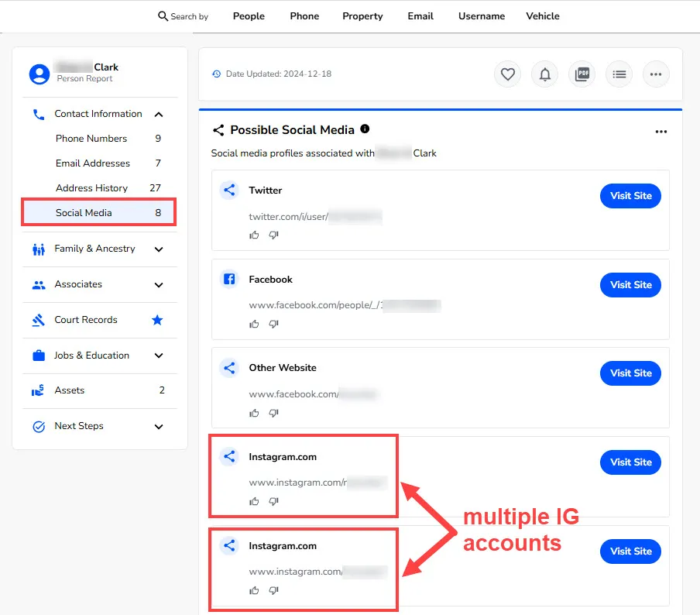Search by Phone tab
700x615 pixels.
[x=304, y=16]
